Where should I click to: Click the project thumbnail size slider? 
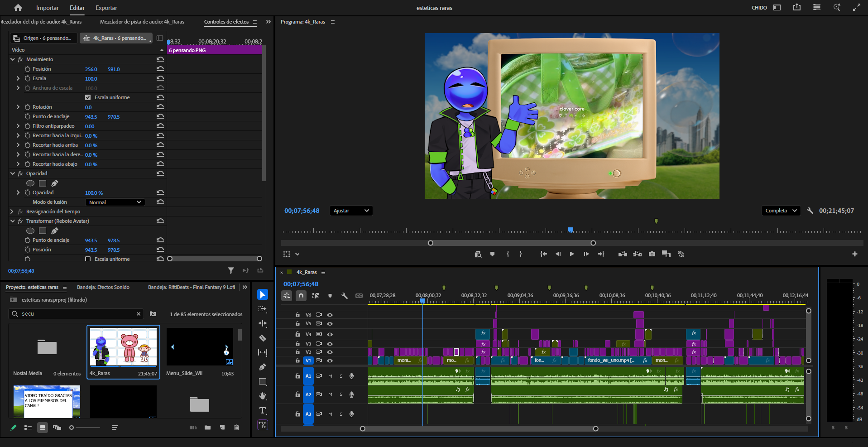(x=85, y=427)
